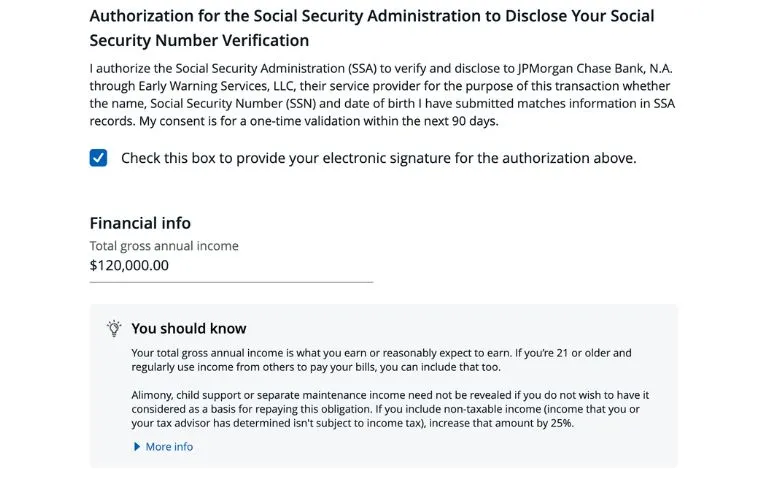
Task: Click the 'You should know' heading
Action: coord(189,328)
